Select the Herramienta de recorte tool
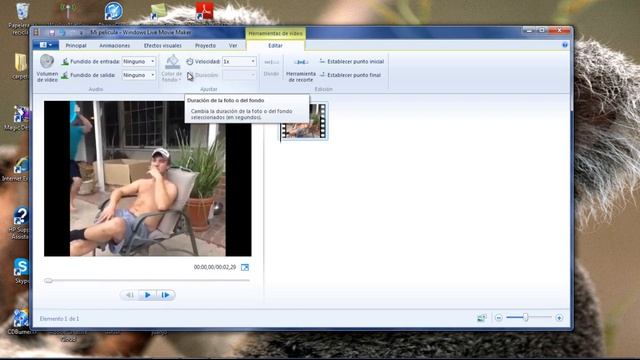The width and height of the screenshot is (640, 360). point(301,69)
